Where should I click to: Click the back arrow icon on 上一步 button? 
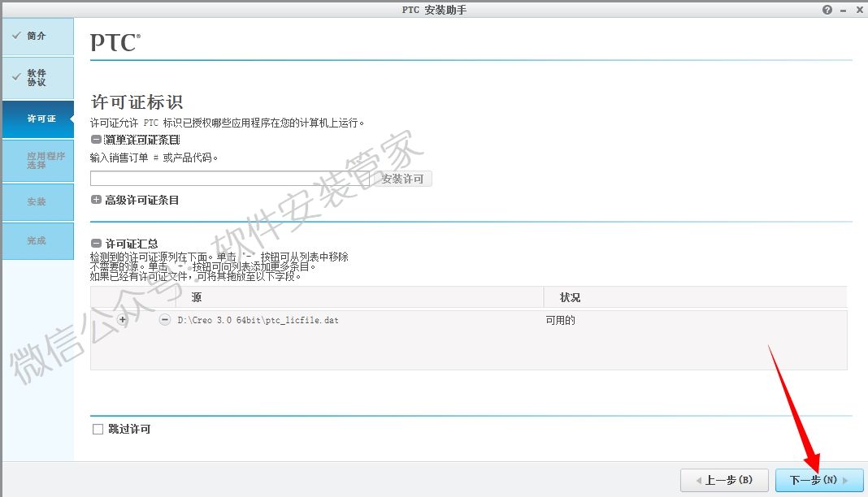tap(699, 480)
